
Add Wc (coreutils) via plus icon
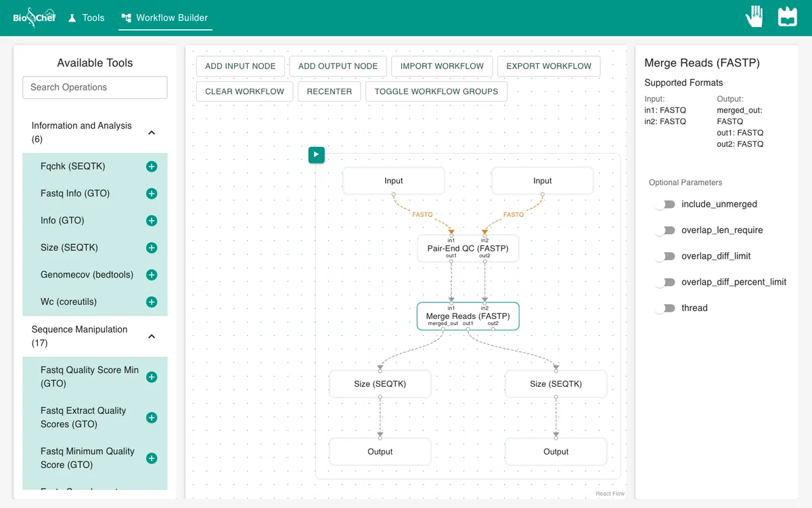[x=152, y=302]
